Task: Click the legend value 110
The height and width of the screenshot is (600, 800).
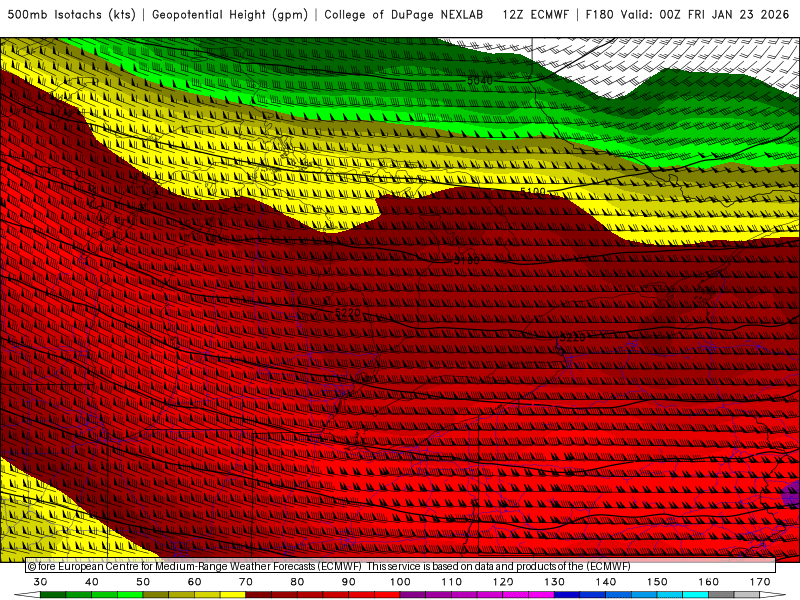Action: 452,582
